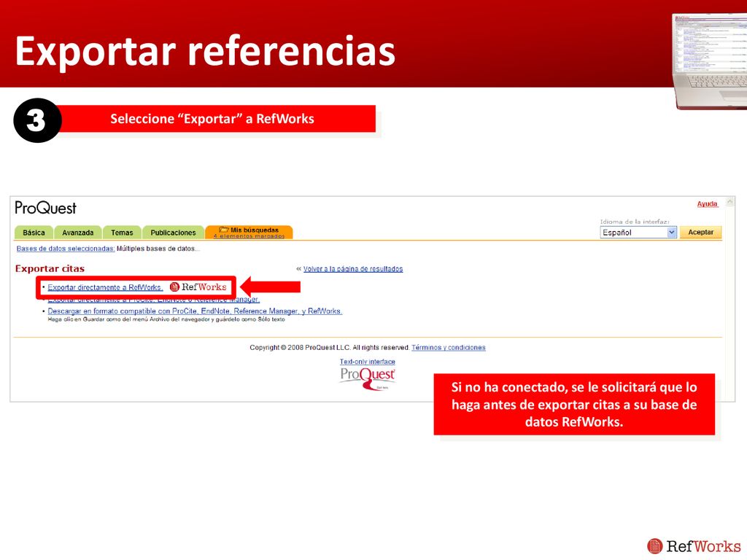Click the Aceptar button
This screenshot has height=560, width=747.
coord(700,233)
